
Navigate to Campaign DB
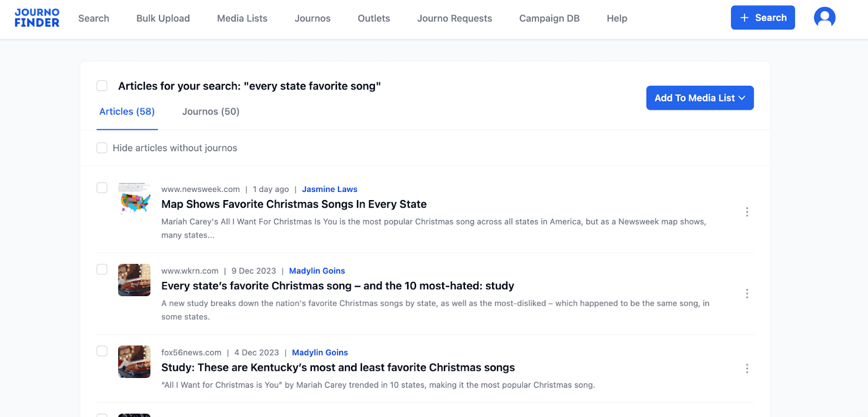point(549,18)
